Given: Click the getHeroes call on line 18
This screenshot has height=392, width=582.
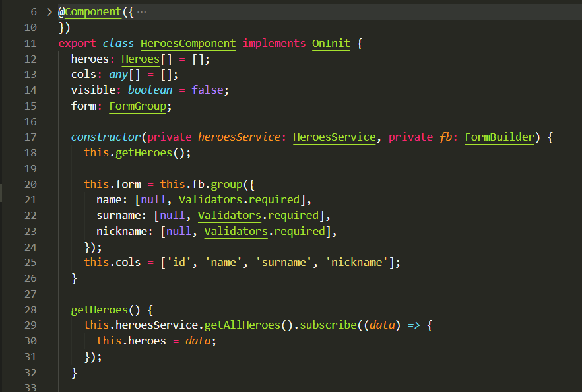Looking at the screenshot, I should 144,153.
